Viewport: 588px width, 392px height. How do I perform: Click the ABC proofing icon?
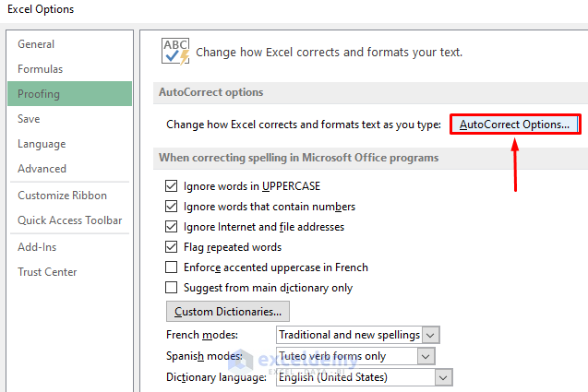[174, 51]
